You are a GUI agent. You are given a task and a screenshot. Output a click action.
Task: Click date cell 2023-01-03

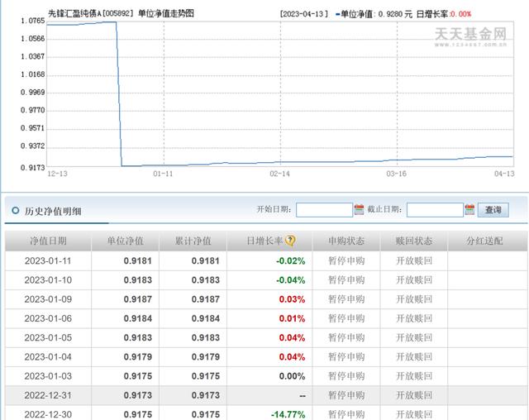point(48,376)
